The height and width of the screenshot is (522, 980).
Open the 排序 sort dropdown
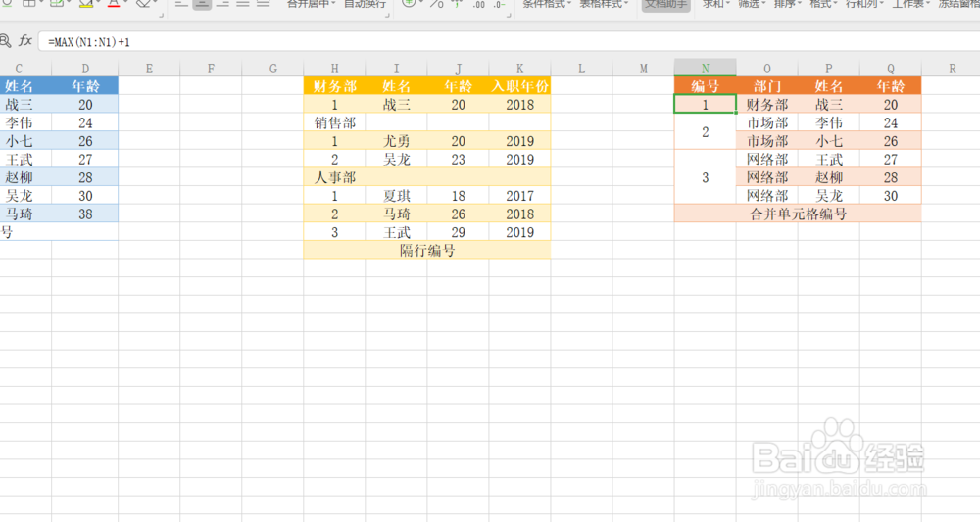788,4
